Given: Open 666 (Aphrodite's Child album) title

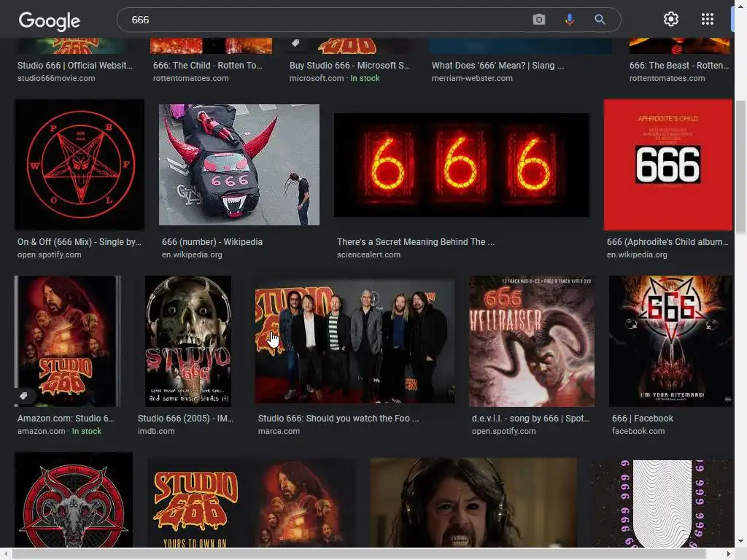Looking at the screenshot, I should 667,241.
